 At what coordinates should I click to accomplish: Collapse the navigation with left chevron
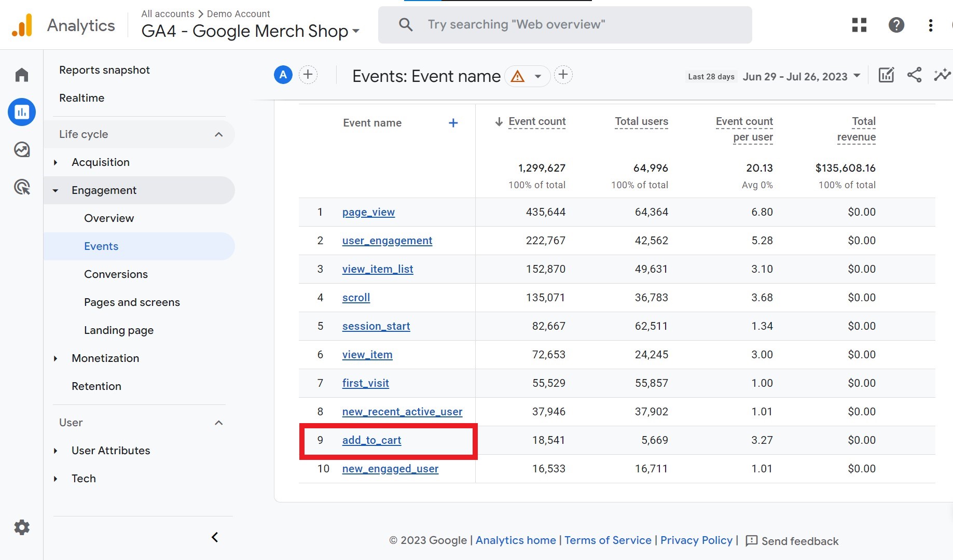tap(215, 537)
